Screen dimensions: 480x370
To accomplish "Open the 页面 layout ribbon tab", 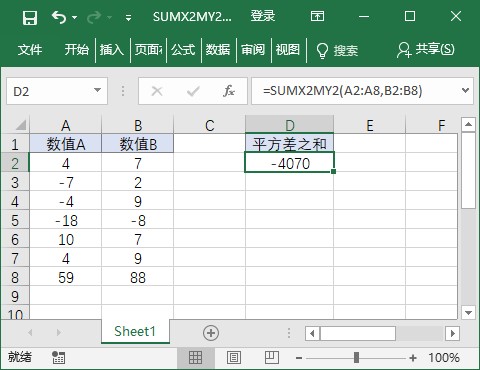I will click(148, 50).
